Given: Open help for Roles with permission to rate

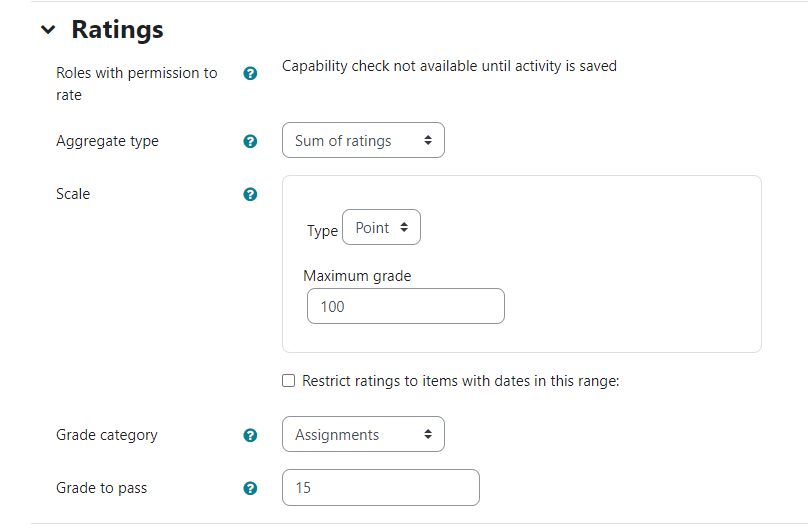Looking at the screenshot, I should 251,74.
